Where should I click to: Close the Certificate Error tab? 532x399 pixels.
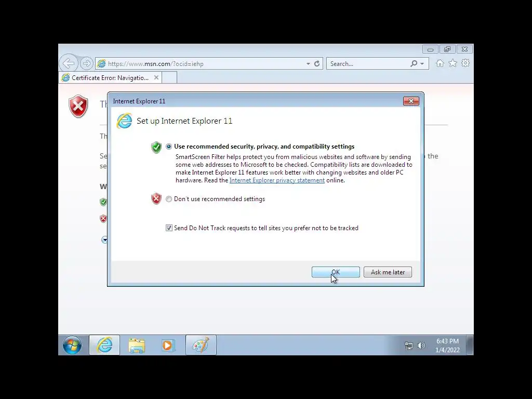(x=156, y=77)
